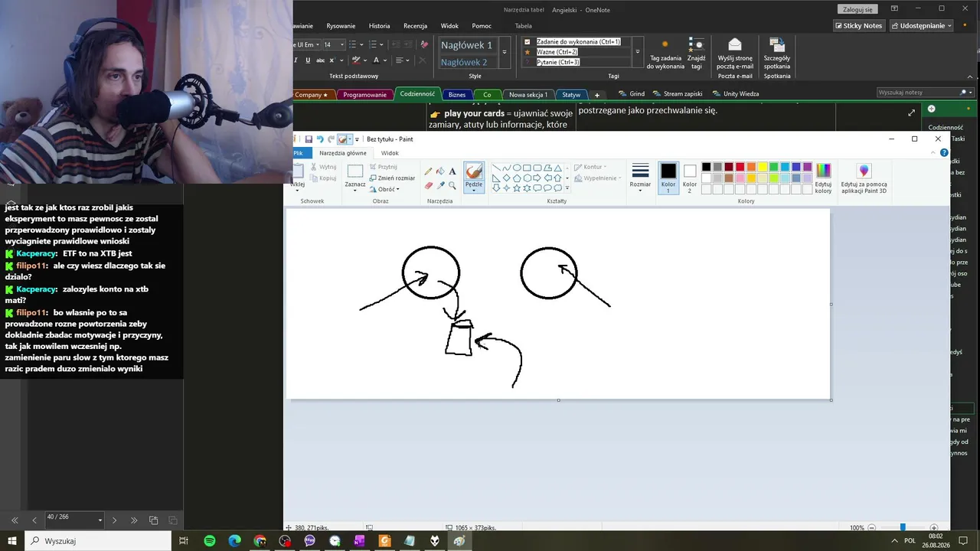Open page number 40 / 266 dropdown

[x=100, y=520]
